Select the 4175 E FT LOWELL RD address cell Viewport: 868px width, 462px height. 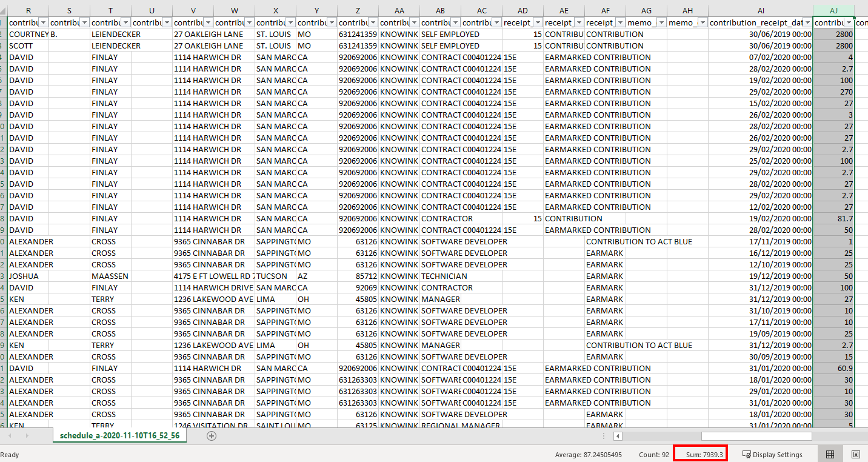(x=213, y=276)
